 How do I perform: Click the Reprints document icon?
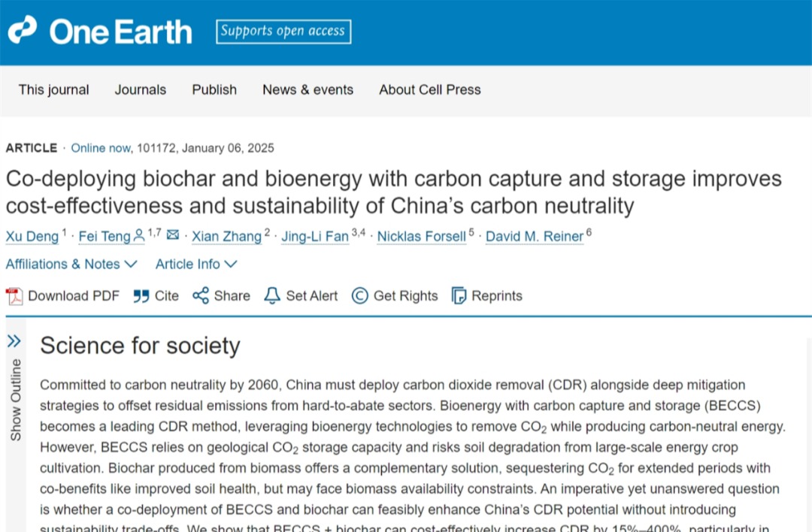click(x=459, y=296)
